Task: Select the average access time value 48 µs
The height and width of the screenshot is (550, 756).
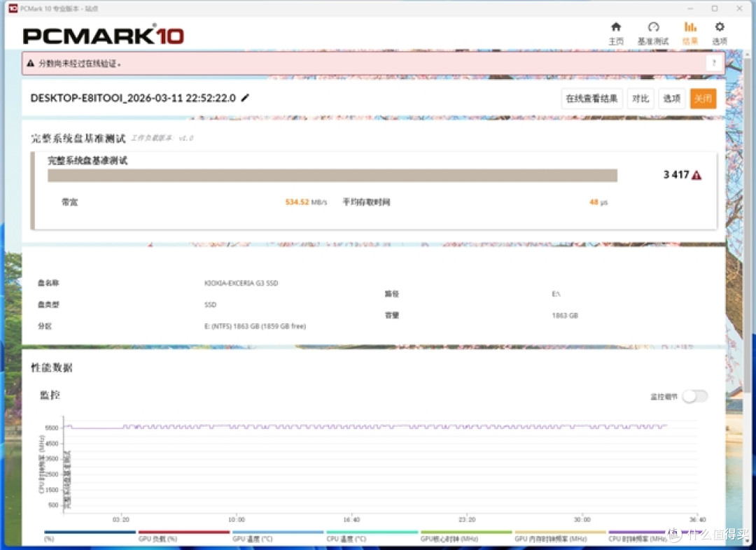Action: coord(598,202)
